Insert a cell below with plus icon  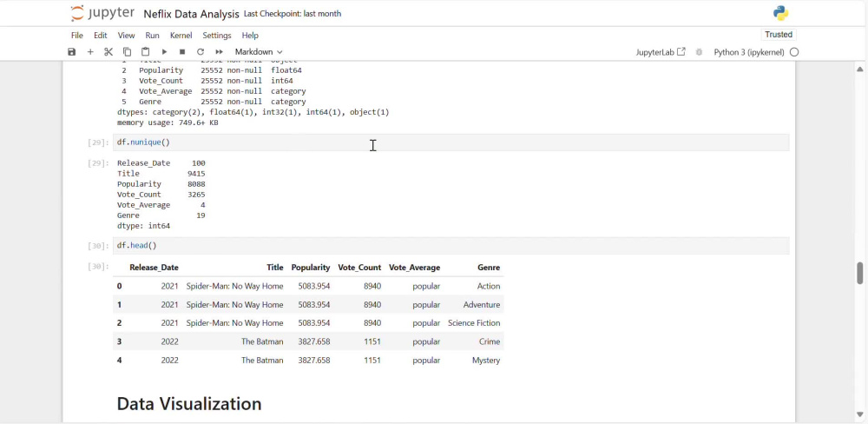click(x=90, y=51)
